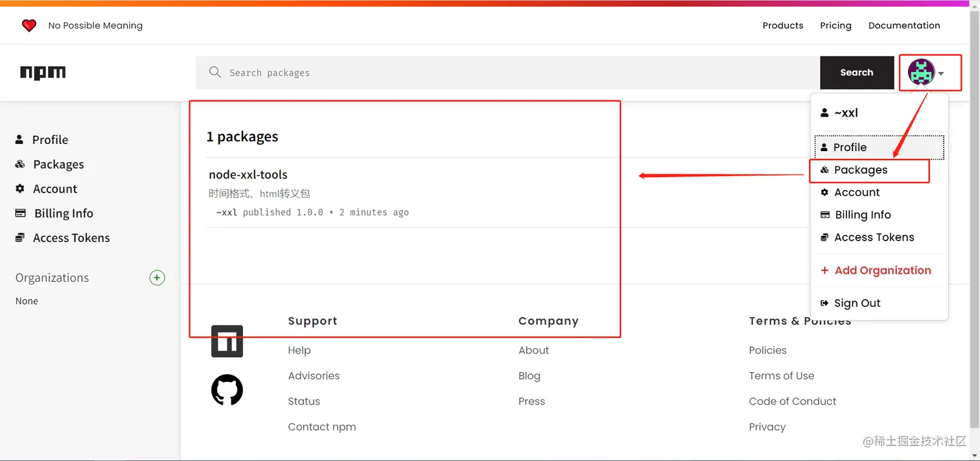The width and height of the screenshot is (980, 461).
Task: Click the sidebar Profile person icon
Action: [x=19, y=139]
